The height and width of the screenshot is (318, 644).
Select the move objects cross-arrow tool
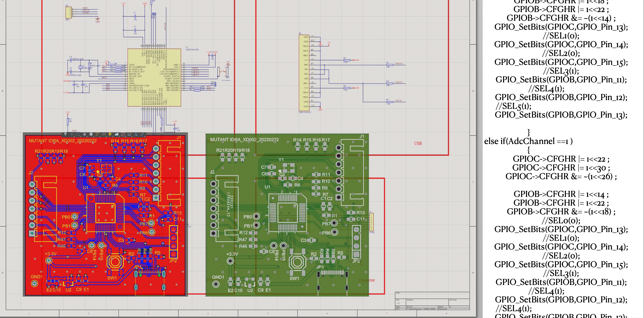click(x=72, y=134)
